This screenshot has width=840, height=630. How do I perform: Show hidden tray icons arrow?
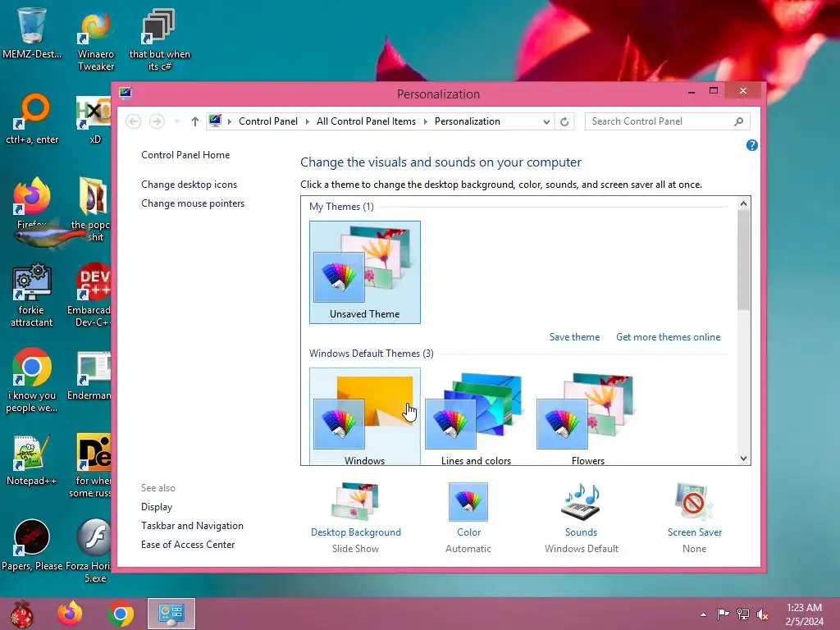coord(703,615)
